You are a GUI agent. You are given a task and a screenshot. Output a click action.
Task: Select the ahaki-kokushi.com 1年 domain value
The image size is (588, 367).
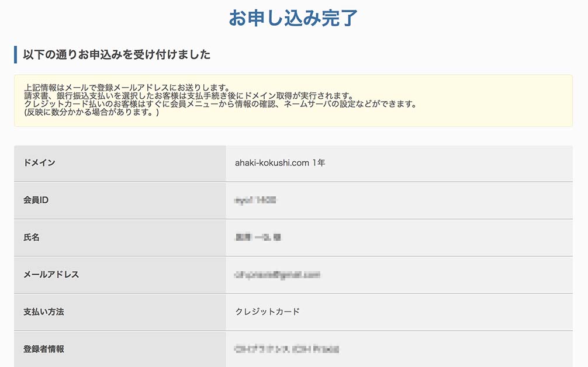pyautogui.click(x=280, y=163)
